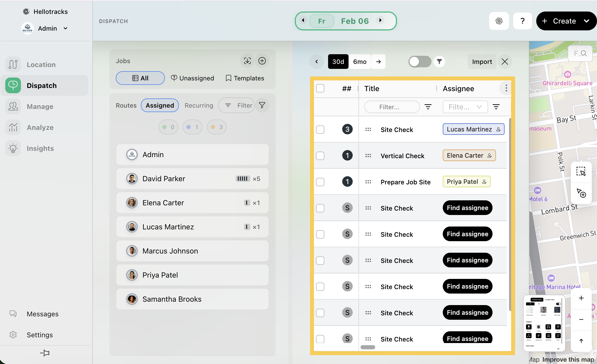Open Location in the sidebar
The height and width of the screenshot is (364, 597).
coord(41,65)
